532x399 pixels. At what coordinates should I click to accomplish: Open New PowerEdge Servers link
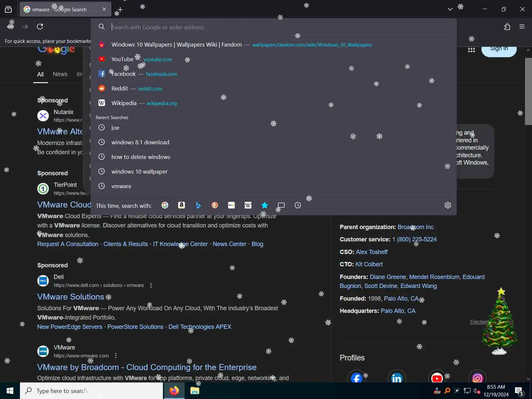70,327
